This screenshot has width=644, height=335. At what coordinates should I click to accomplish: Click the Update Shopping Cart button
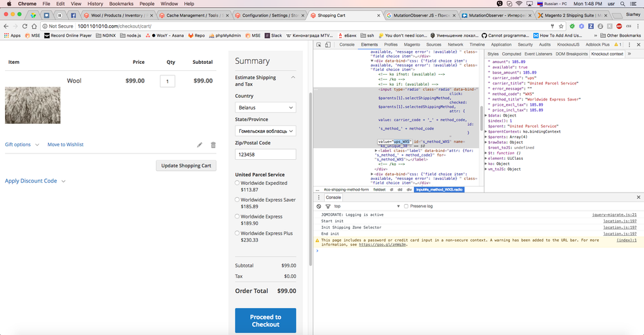(x=186, y=166)
